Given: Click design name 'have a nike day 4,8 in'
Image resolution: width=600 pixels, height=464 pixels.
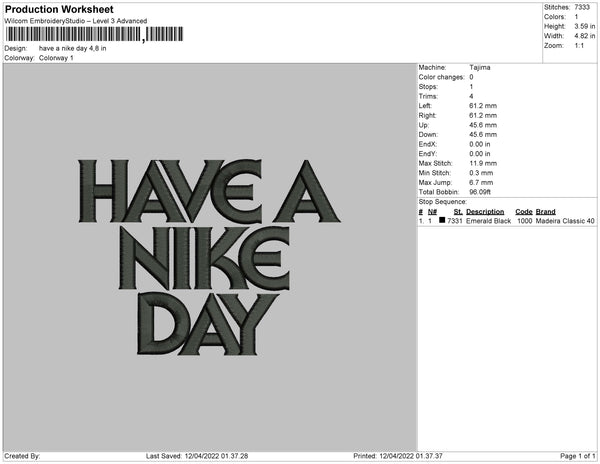Looking at the screenshot, I should click(x=73, y=49).
